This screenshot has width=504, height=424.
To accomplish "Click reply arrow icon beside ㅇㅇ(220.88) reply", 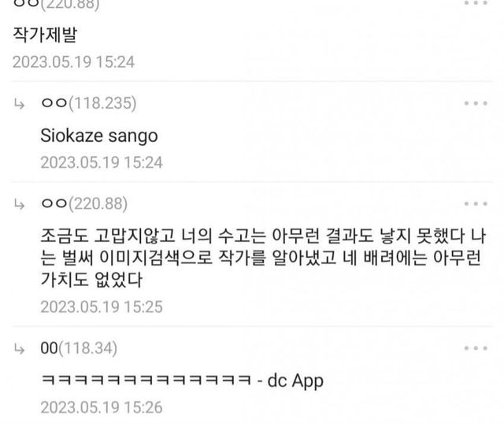I will [19, 204].
